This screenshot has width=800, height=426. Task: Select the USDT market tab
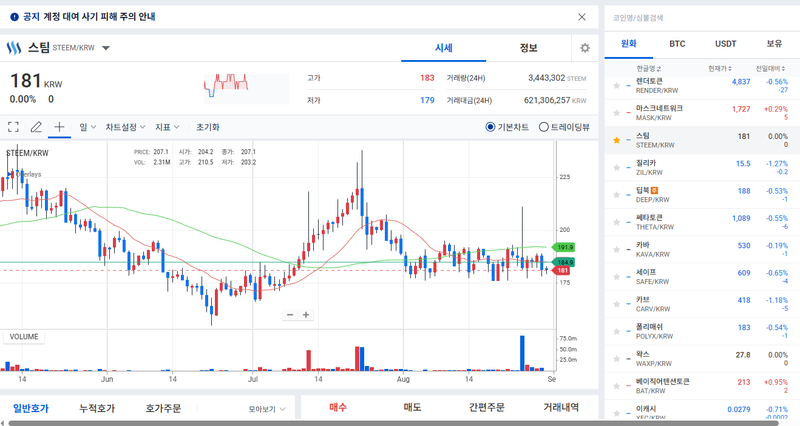[x=726, y=44]
